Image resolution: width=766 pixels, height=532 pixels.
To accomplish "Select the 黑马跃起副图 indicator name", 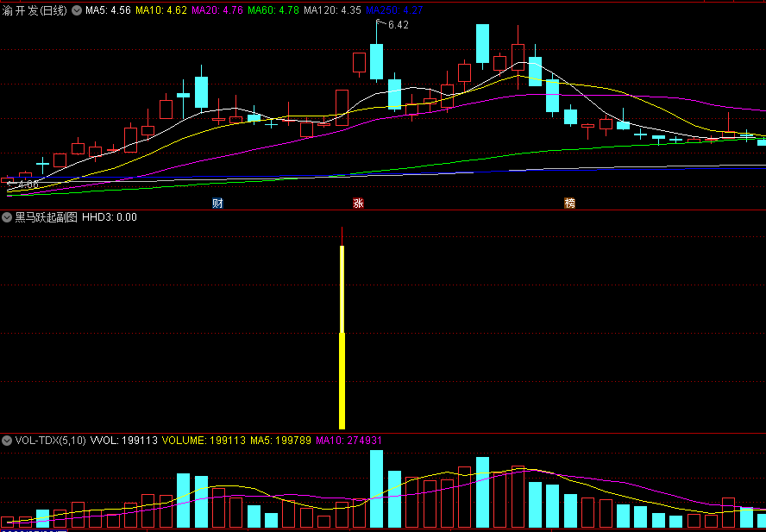I will click(46, 217).
